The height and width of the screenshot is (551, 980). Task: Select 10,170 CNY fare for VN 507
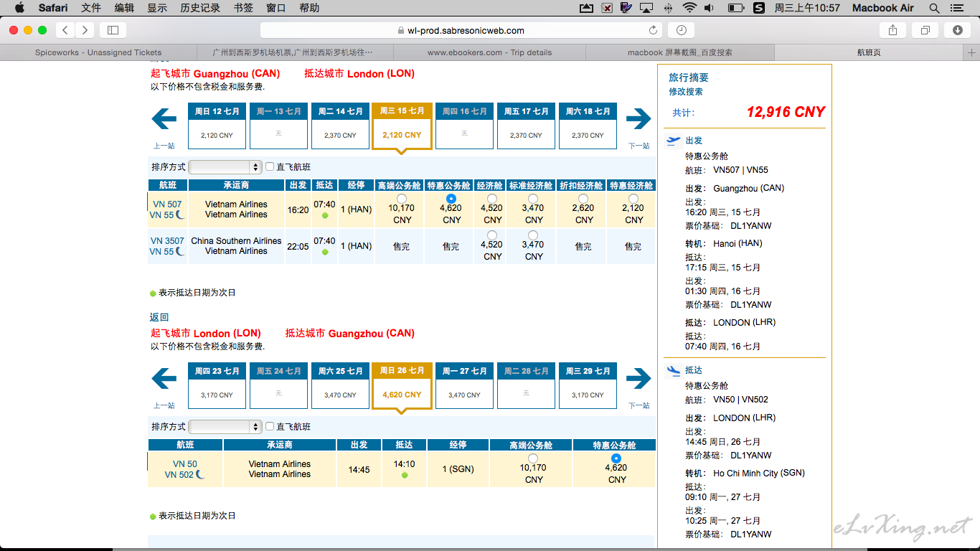(x=401, y=199)
